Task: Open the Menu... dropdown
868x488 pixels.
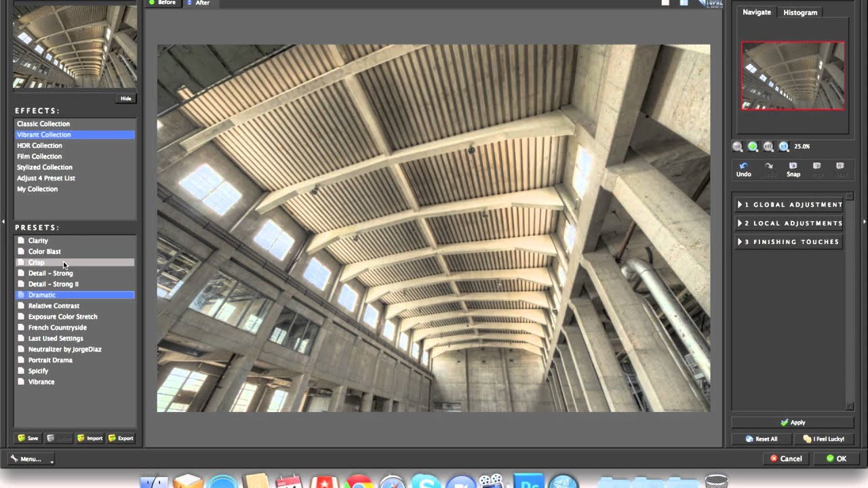Action: click(31, 459)
